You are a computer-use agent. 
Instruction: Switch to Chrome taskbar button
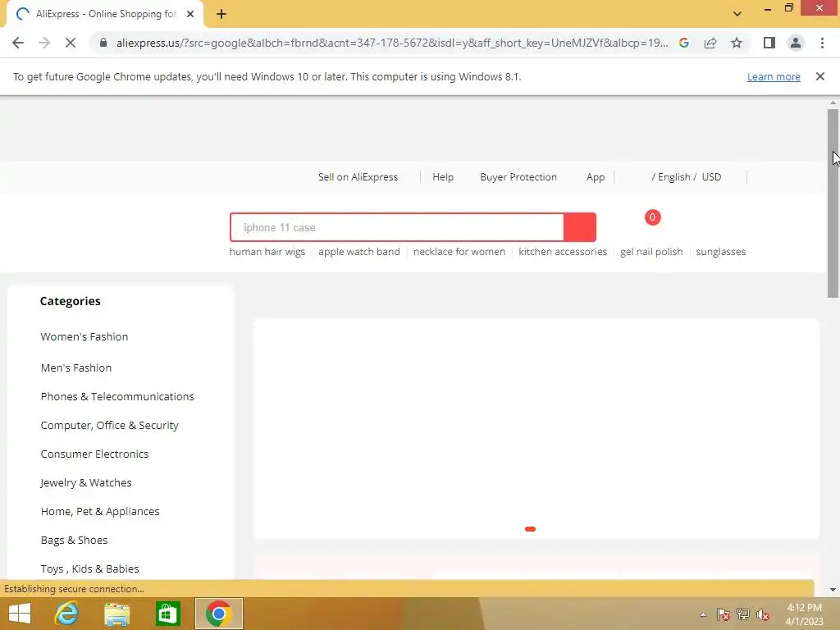point(218,614)
